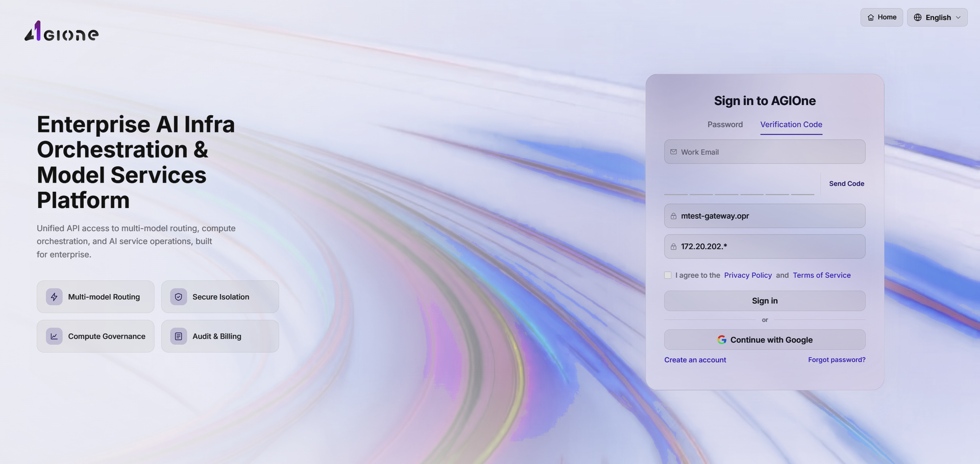Click the first verification code digit box
This screenshot has width=980, height=464.
[676, 185]
